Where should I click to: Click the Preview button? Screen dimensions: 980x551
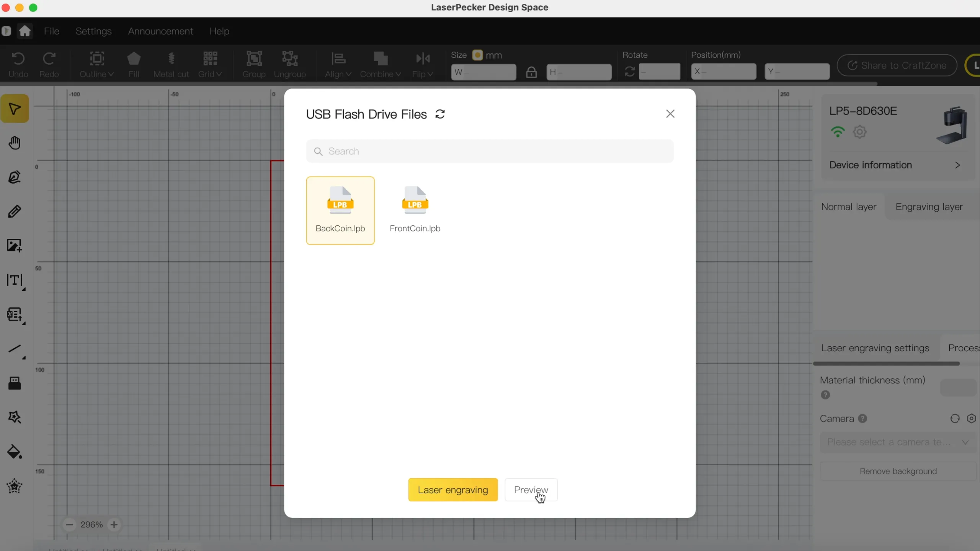(x=531, y=490)
